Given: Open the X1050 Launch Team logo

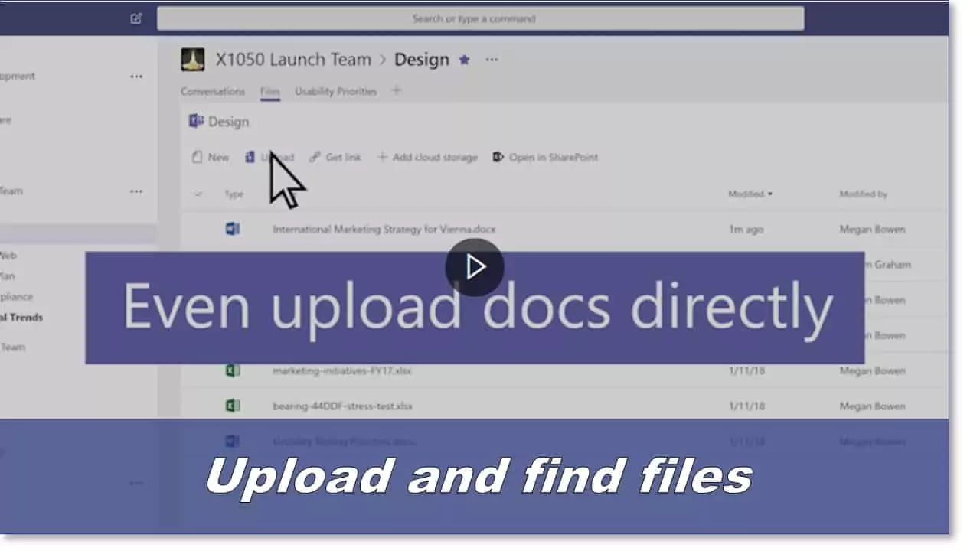Looking at the screenshot, I should (x=192, y=60).
